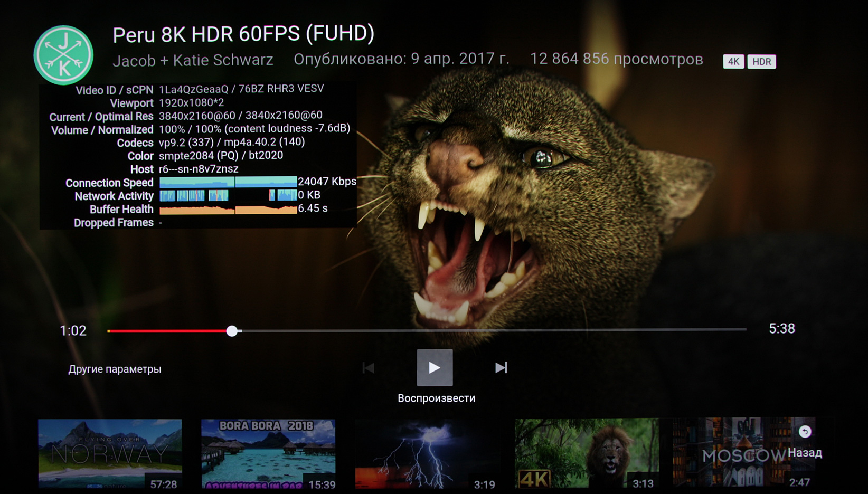Click the Volume value with content loudness -7.6dB

pyautogui.click(x=254, y=129)
